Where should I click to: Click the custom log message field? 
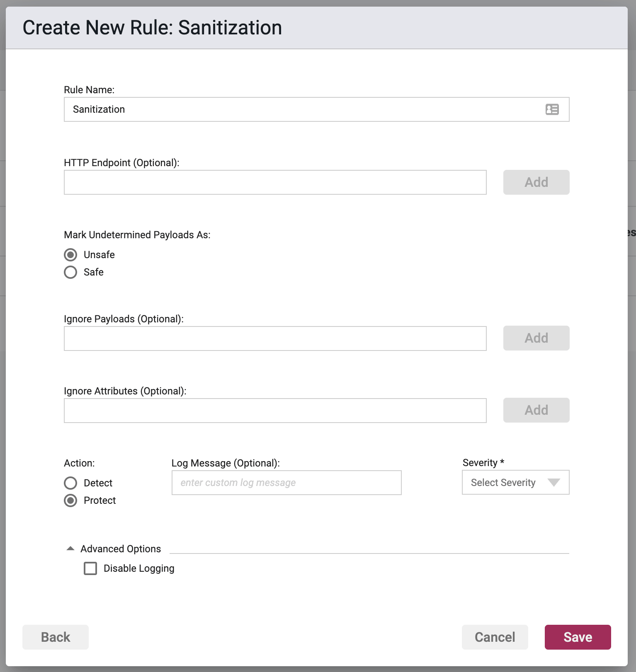click(x=286, y=483)
